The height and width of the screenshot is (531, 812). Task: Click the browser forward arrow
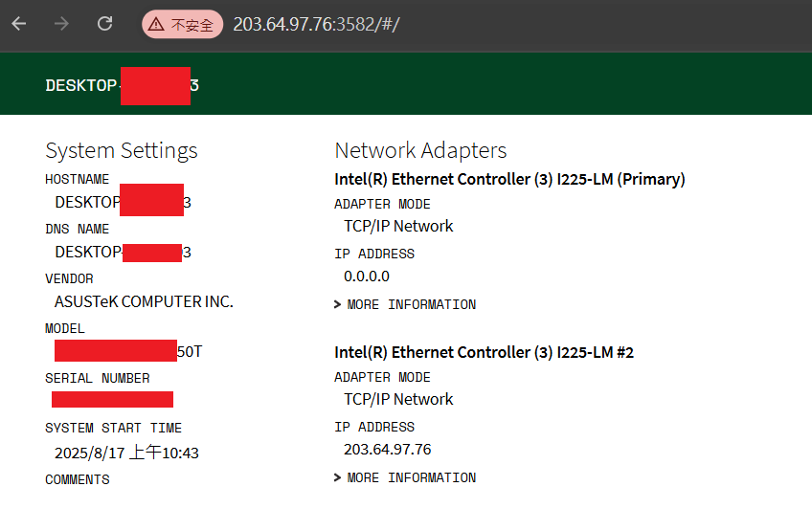click(61, 24)
